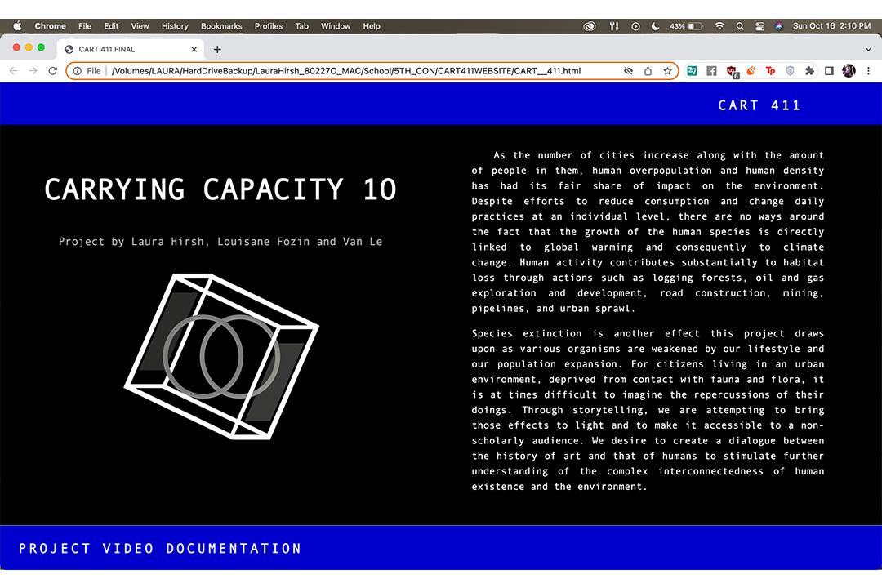882x588 pixels.
Task: Click the red Tp extension icon
Action: (770, 71)
